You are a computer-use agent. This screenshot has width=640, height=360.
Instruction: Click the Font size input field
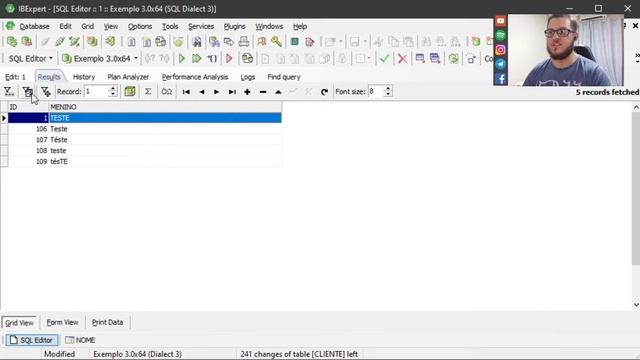[376, 91]
